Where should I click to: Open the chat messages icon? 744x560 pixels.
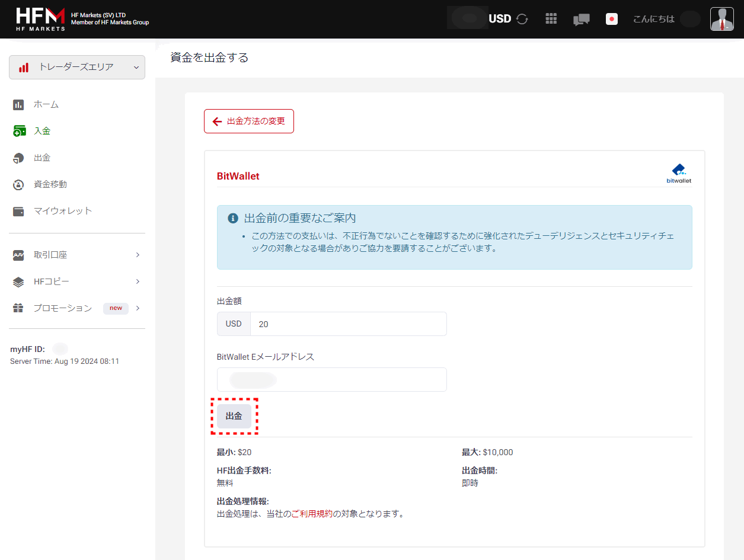582,20
